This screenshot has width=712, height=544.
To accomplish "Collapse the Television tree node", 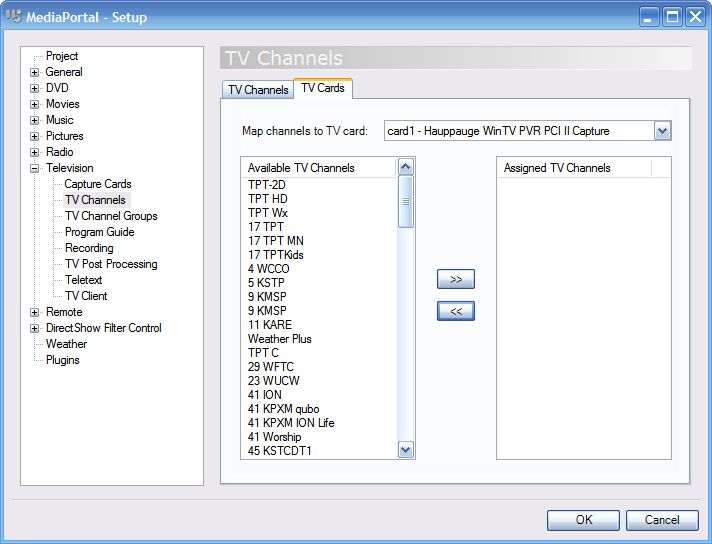I will tap(34, 168).
